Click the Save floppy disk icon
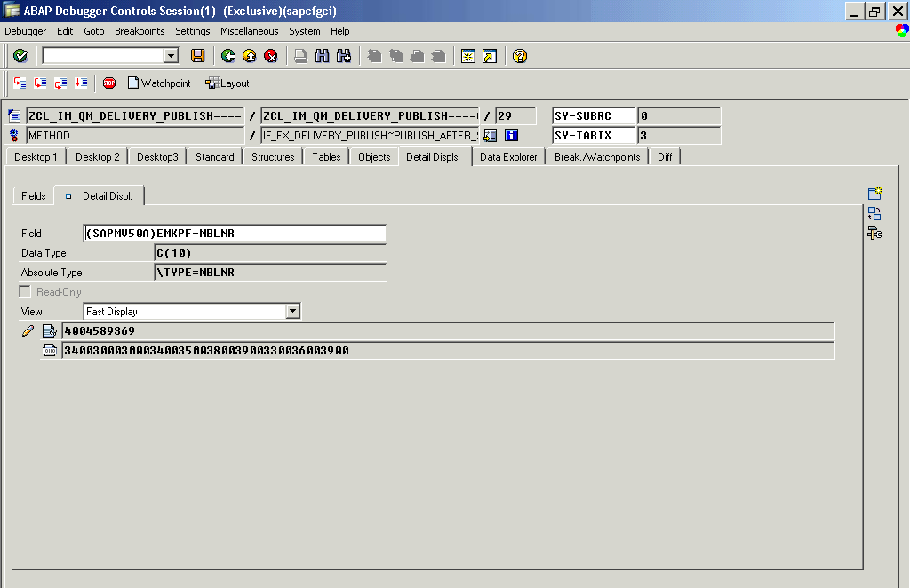The image size is (910, 588). (198, 56)
